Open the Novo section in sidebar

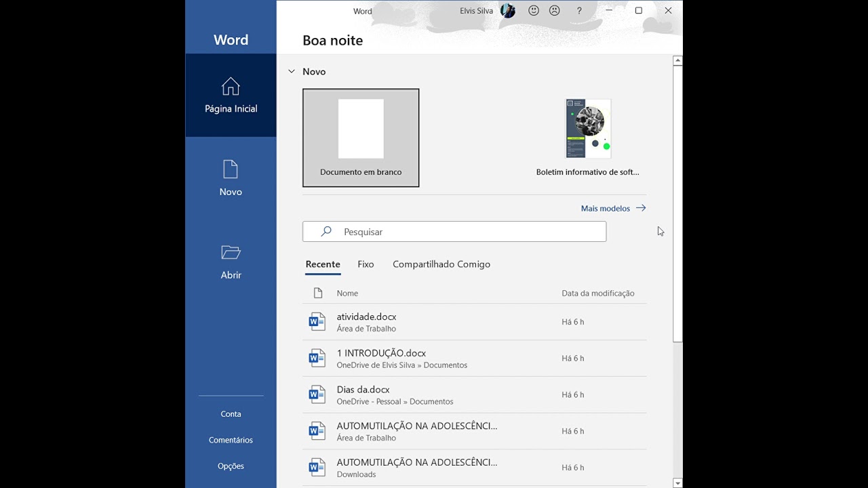231,178
